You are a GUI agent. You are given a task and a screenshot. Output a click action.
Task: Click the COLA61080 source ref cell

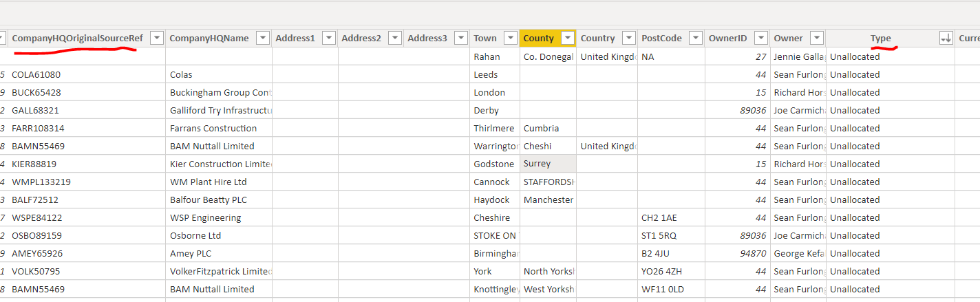click(87, 74)
